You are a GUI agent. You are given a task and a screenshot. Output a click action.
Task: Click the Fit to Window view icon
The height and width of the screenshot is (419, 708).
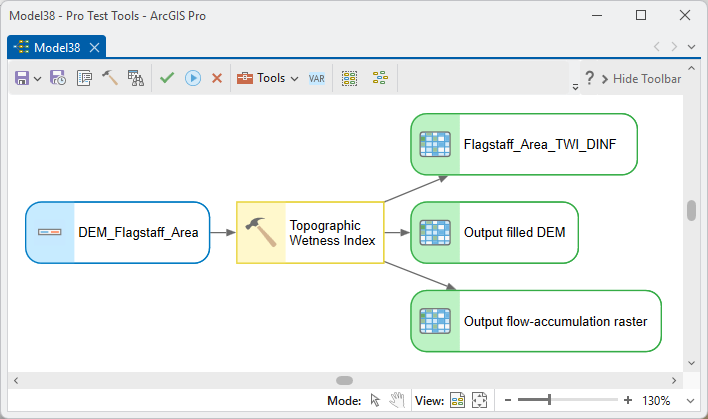[480, 400]
